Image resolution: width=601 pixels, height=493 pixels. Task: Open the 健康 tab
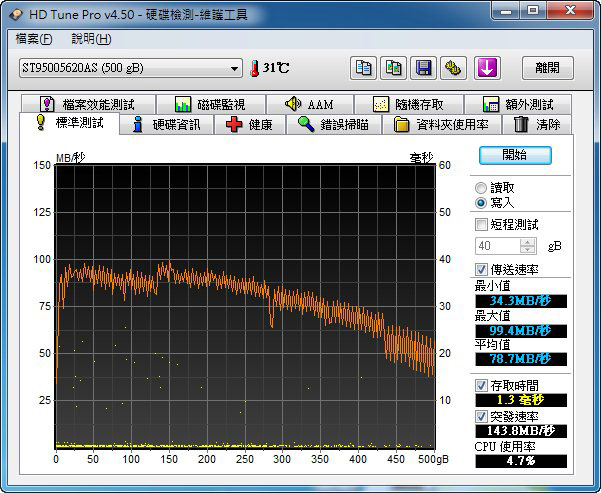pos(250,124)
